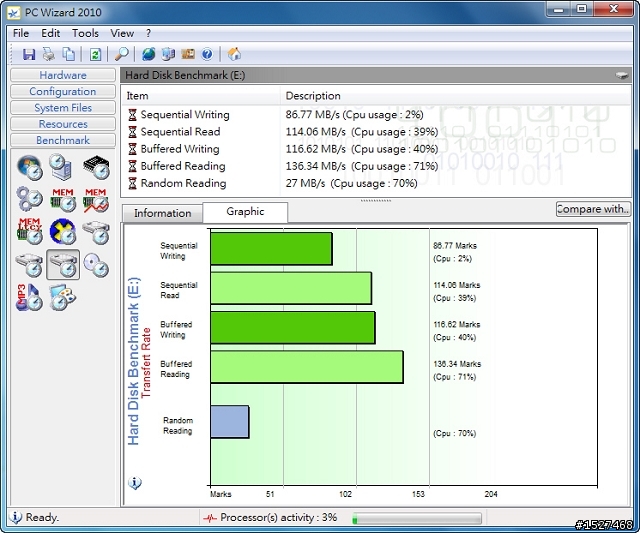Click the '86.77 MB/s (Cpu usage : 2%)' value
Image resolution: width=640 pixels, height=533 pixels.
[354, 115]
